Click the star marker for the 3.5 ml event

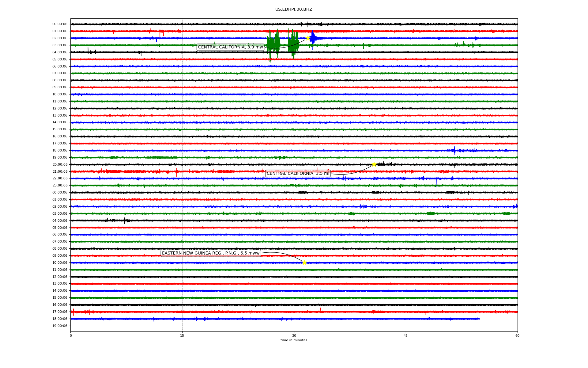pos(374,164)
